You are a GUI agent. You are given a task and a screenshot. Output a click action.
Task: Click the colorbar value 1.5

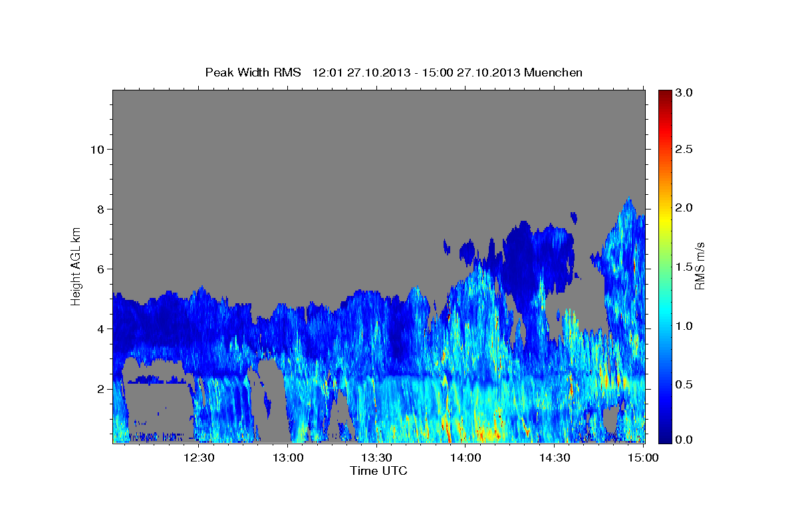[x=683, y=267]
